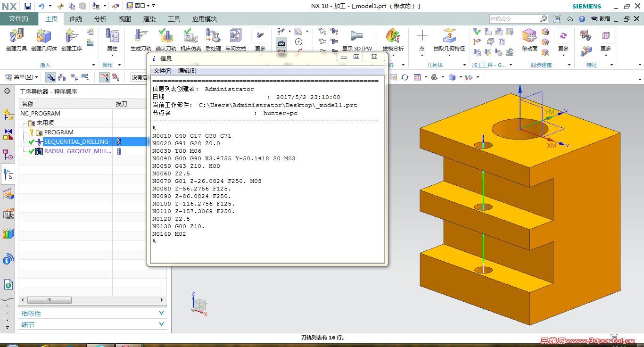This screenshot has width=644, height=347.
Task: Switch to the Analysis (分析) tab
Action: click(x=100, y=19)
